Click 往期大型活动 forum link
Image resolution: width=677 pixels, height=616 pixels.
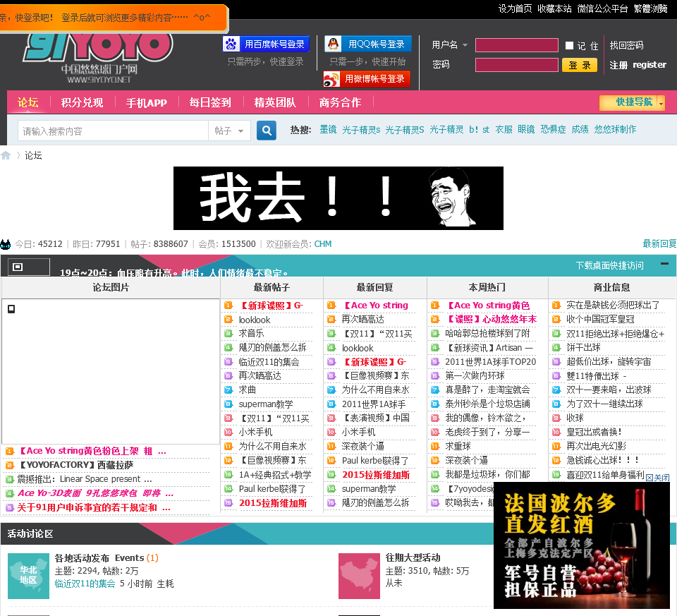[413, 557]
